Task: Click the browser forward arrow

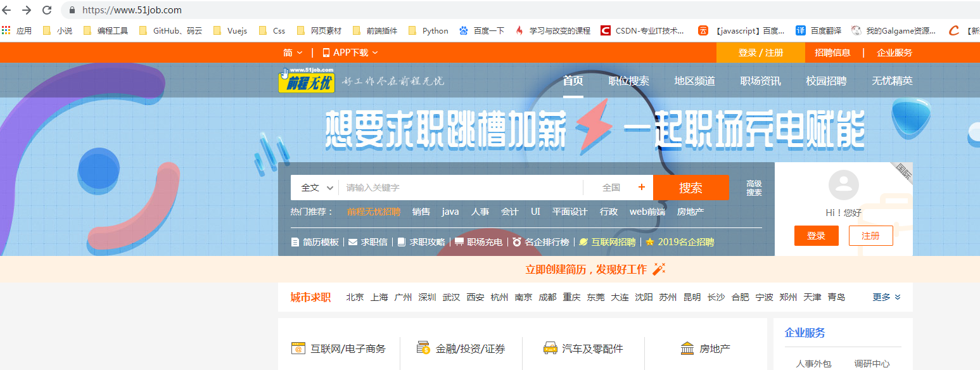Action: tap(27, 10)
